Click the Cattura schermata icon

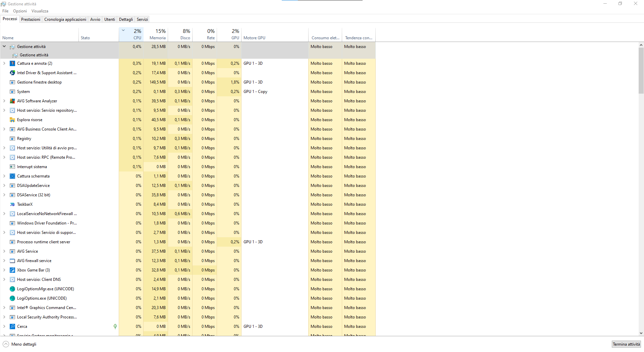[12, 176]
